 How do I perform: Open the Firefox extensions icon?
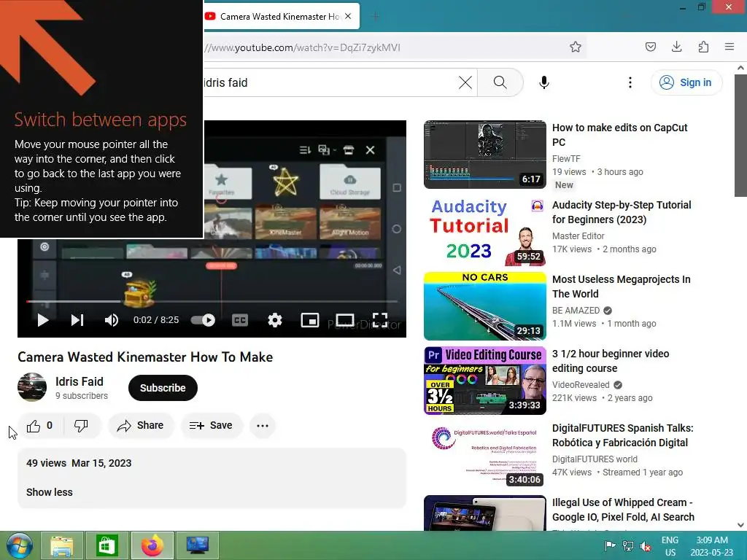(704, 47)
